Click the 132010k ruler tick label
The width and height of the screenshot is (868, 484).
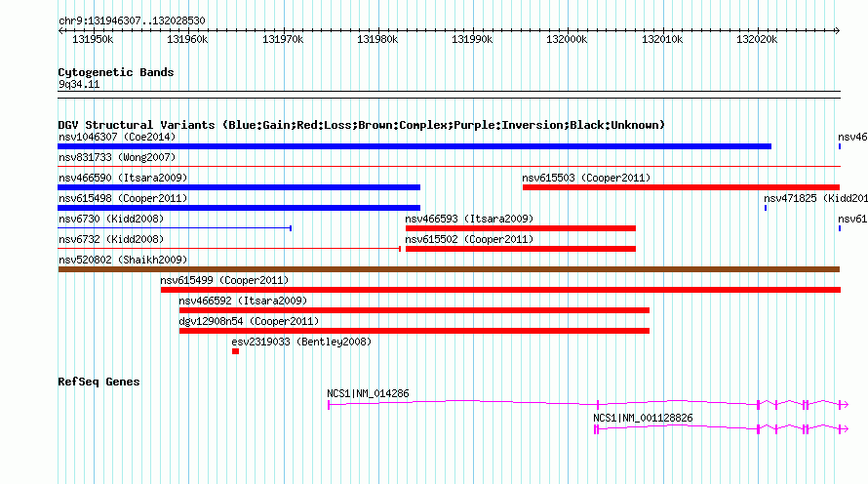point(661,39)
